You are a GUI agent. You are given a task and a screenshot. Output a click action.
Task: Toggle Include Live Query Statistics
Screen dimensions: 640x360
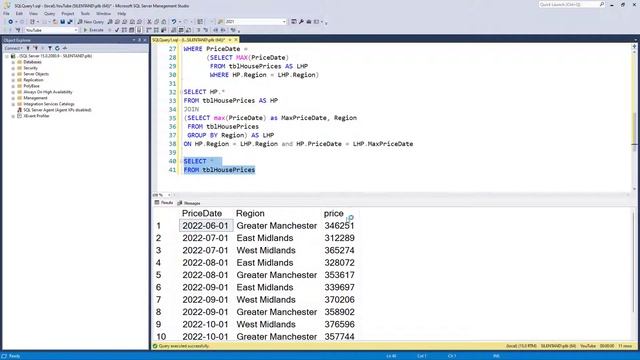pos(156,30)
